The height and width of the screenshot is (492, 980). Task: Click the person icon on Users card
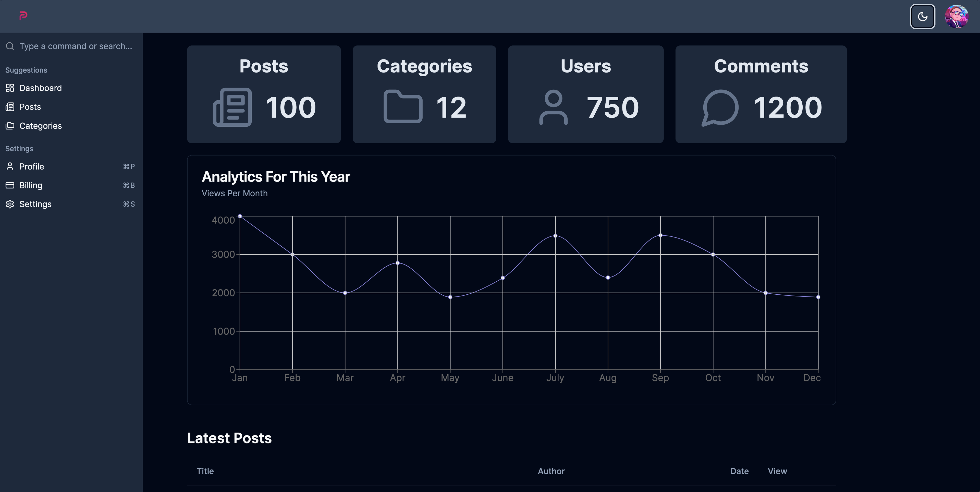(x=553, y=107)
